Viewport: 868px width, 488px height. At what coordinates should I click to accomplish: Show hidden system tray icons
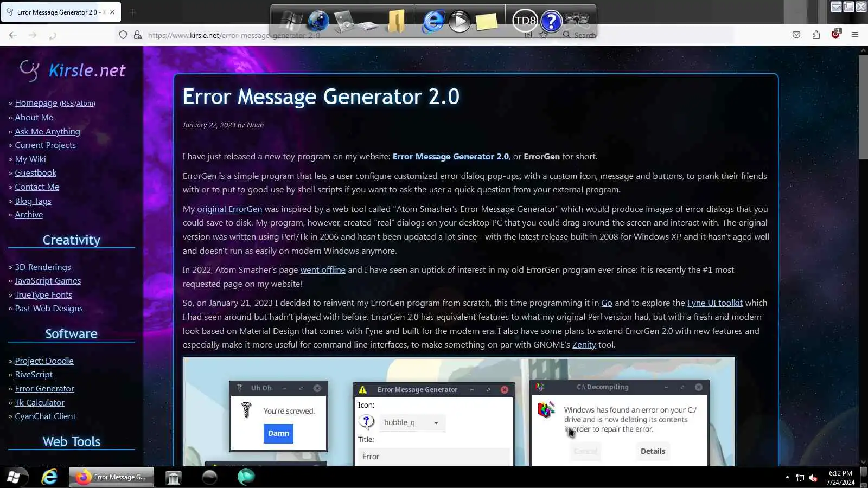pyautogui.click(x=787, y=478)
